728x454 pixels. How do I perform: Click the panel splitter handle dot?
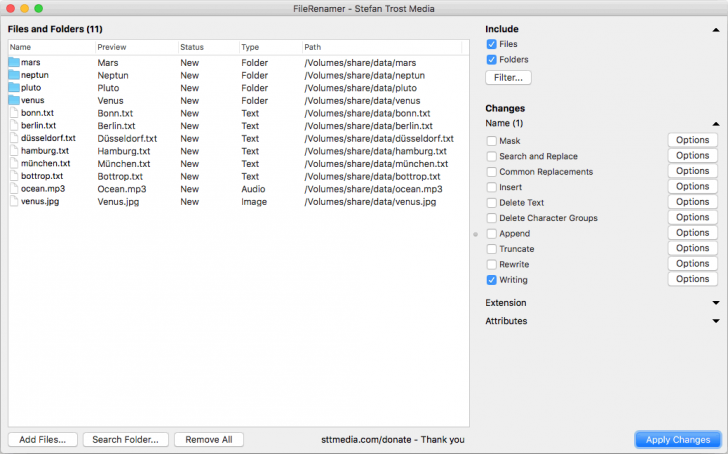tap(475, 234)
